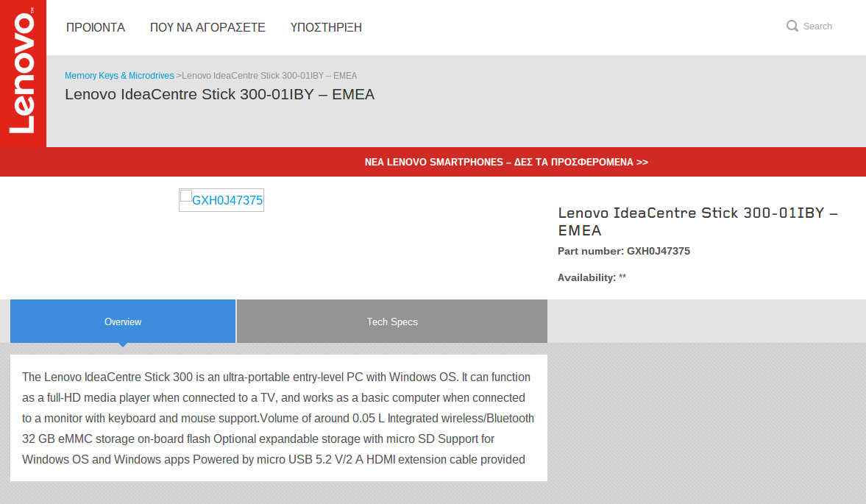The image size is (866, 504).
Task: Click the search magnifier icon
Action: coord(792,26)
